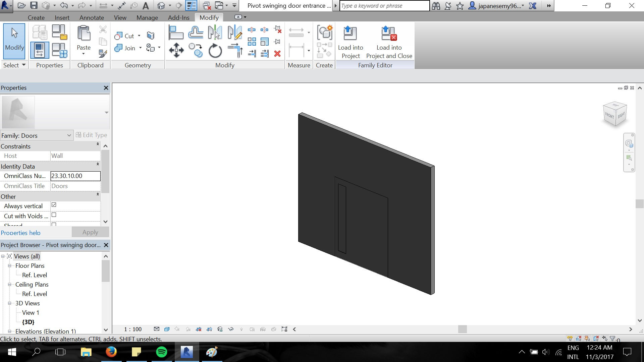Click the Delete red X tool

click(x=277, y=54)
